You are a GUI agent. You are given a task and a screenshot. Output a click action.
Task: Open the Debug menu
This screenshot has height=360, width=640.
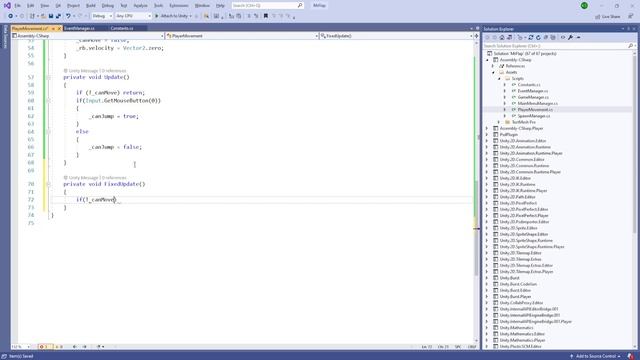[108, 6]
